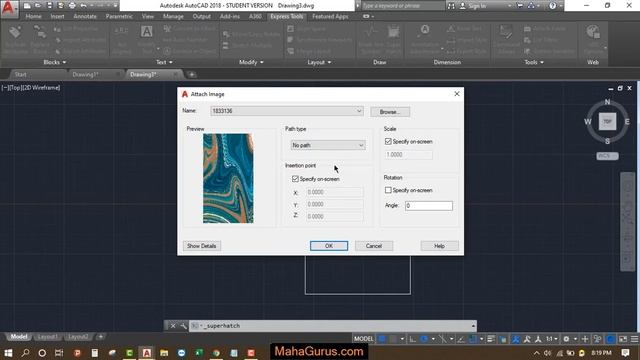Open the image Name dropdown in Attach Image

[x=287, y=111]
